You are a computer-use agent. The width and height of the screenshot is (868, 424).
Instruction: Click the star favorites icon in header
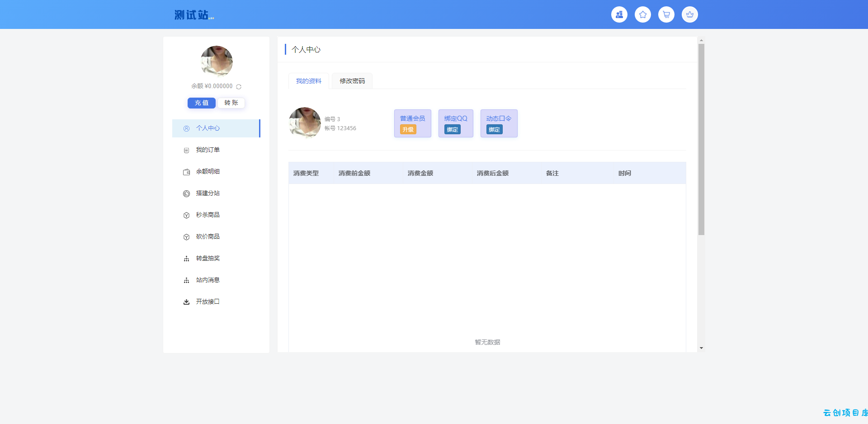coord(643,14)
